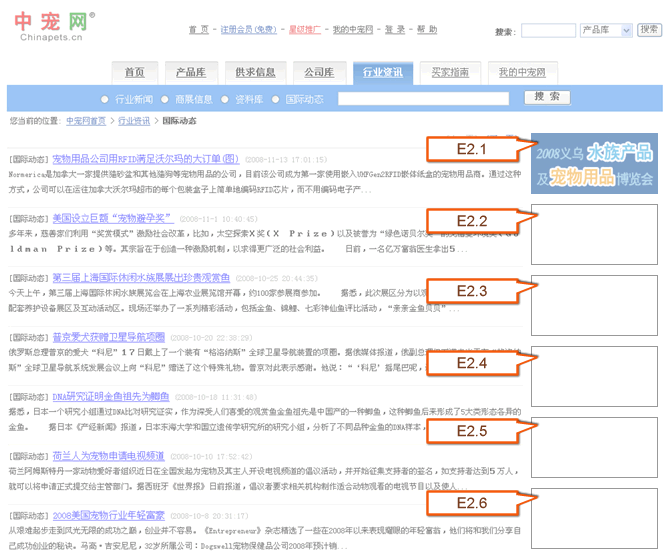The width and height of the screenshot is (668, 560).
Task: Select the 行业新闻 radio button
Action: pos(106,99)
